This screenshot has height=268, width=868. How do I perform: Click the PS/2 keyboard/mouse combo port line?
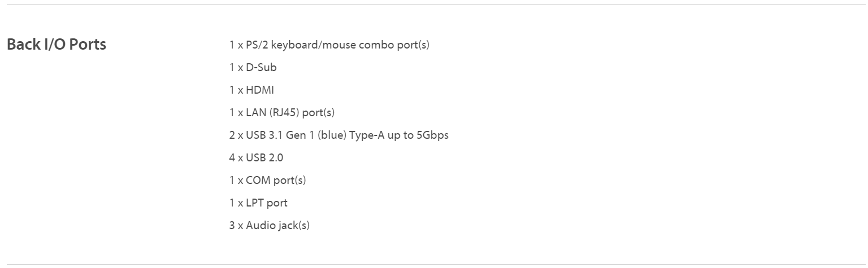click(329, 45)
